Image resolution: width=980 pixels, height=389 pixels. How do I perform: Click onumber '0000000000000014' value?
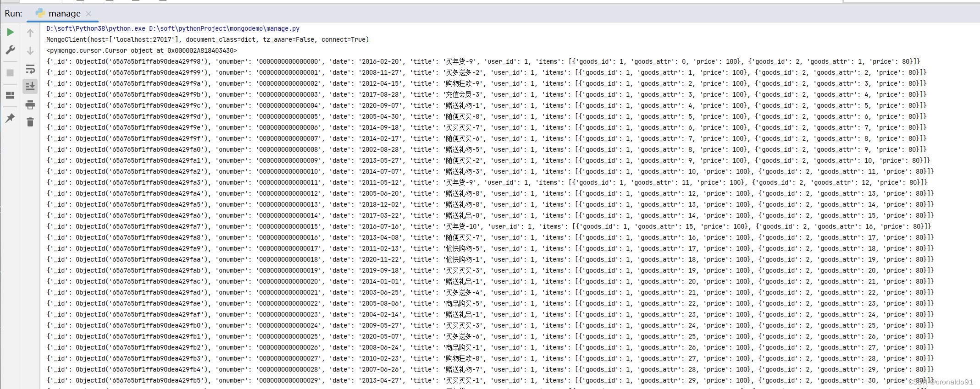point(289,215)
